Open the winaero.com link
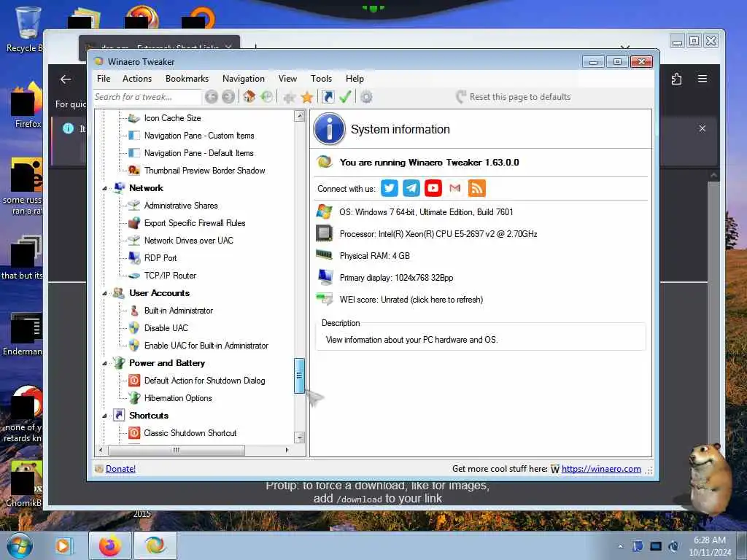 pyautogui.click(x=601, y=469)
